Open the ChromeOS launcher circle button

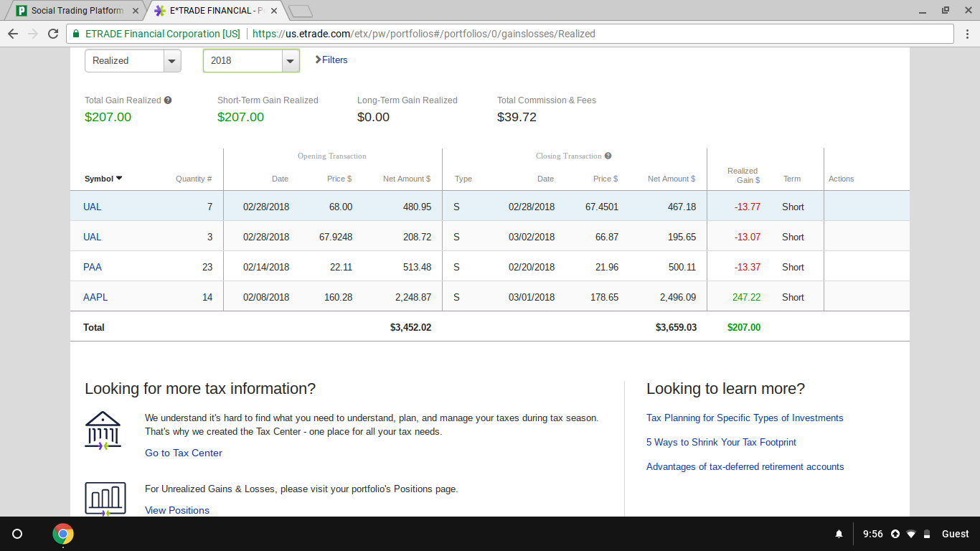(18, 534)
